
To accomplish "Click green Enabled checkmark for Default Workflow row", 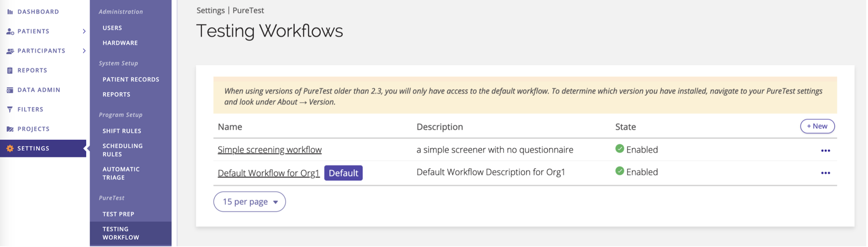I will pyautogui.click(x=619, y=171).
